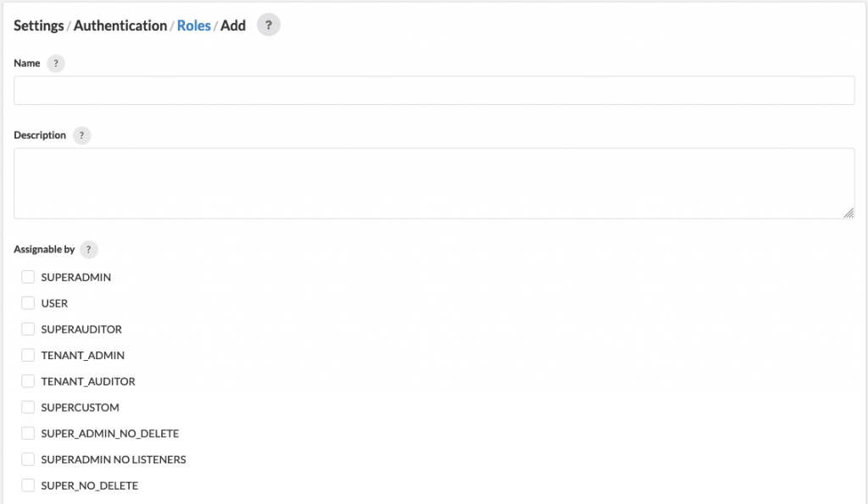The height and width of the screenshot is (504, 868).
Task: Toggle the TENANT_AUDITOR checkbox
Action: tap(28, 380)
